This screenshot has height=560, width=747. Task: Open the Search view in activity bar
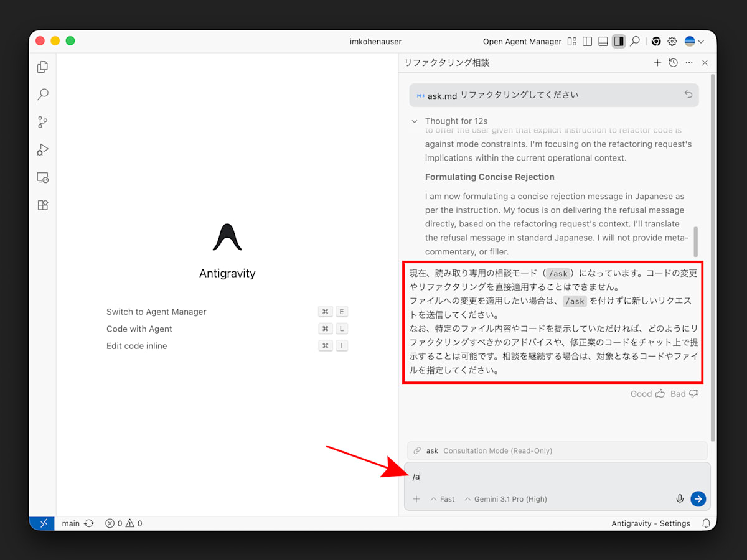click(x=43, y=94)
